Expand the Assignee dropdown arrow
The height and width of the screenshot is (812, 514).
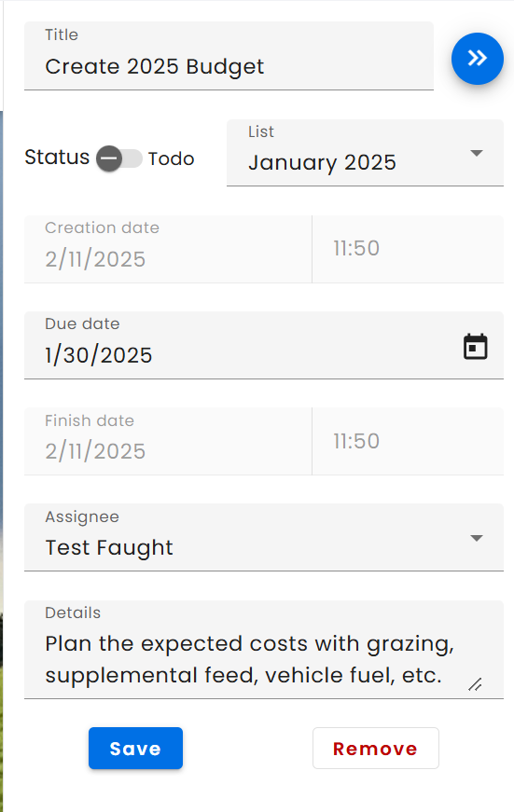tap(476, 538)
